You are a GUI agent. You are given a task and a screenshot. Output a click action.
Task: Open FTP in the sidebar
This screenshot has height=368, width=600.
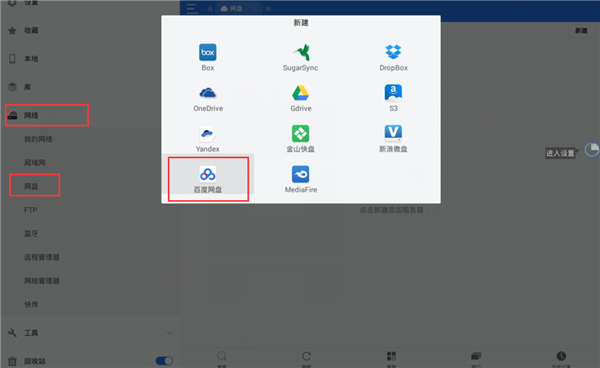[31, 210]
